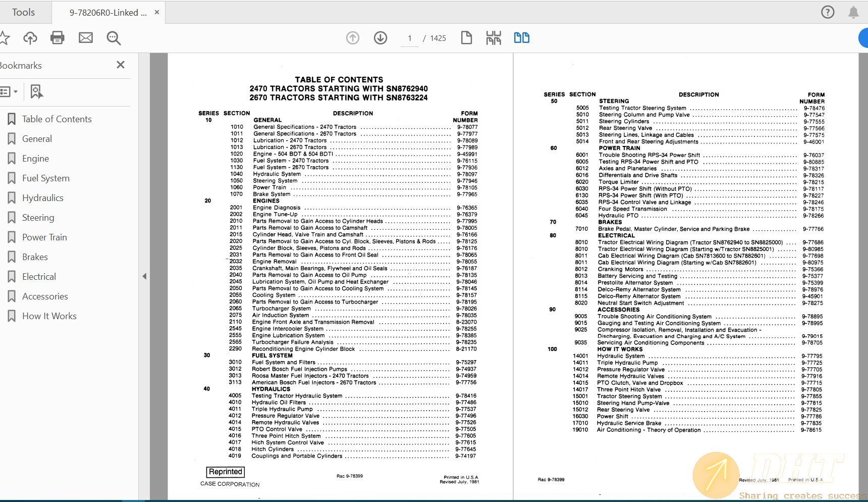
Task: Toggle two-page reading view
Action: click(x=521, y=37)
